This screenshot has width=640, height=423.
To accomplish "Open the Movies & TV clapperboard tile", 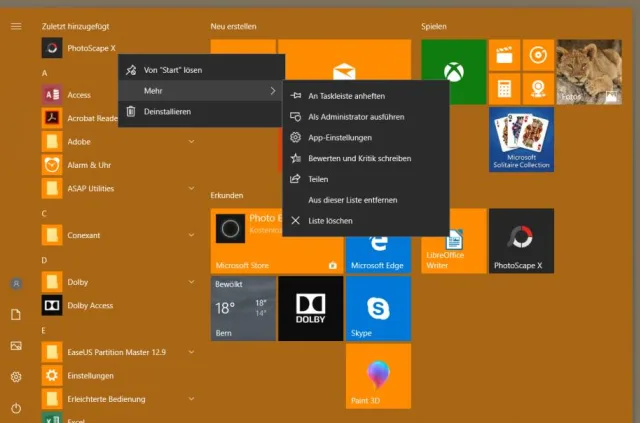I will point(504,55).
